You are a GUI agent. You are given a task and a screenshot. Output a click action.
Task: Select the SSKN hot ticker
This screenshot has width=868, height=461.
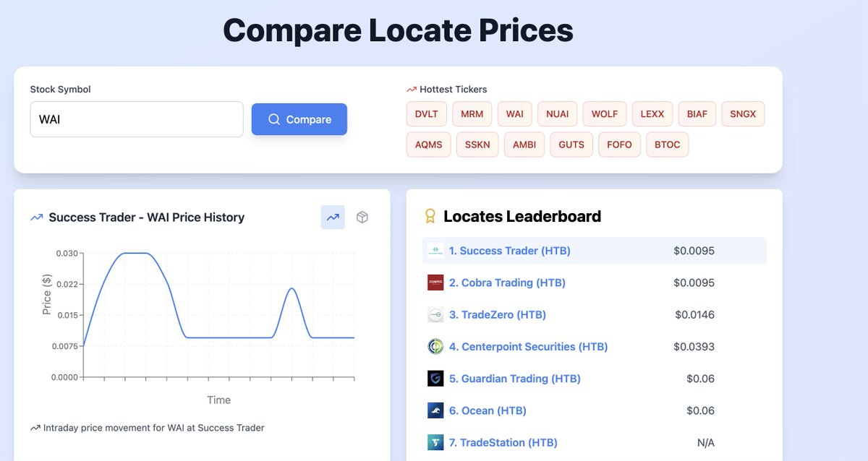tap(477, 145)
